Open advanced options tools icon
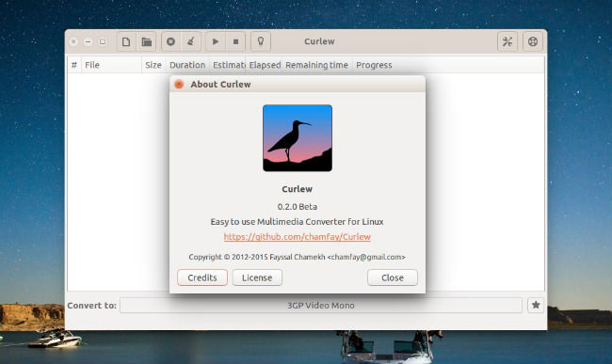612x364 pixels. point(507,41)
